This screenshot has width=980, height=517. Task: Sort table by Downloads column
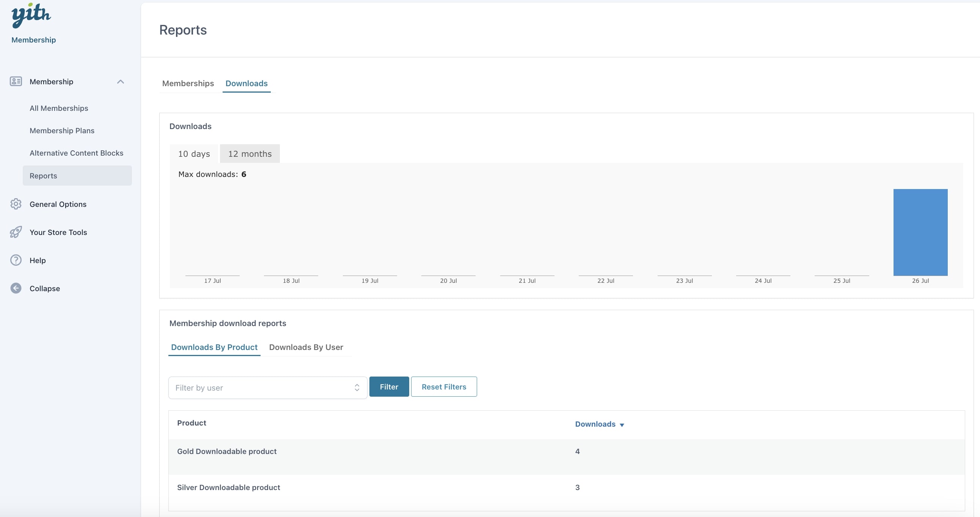point(595,424)
